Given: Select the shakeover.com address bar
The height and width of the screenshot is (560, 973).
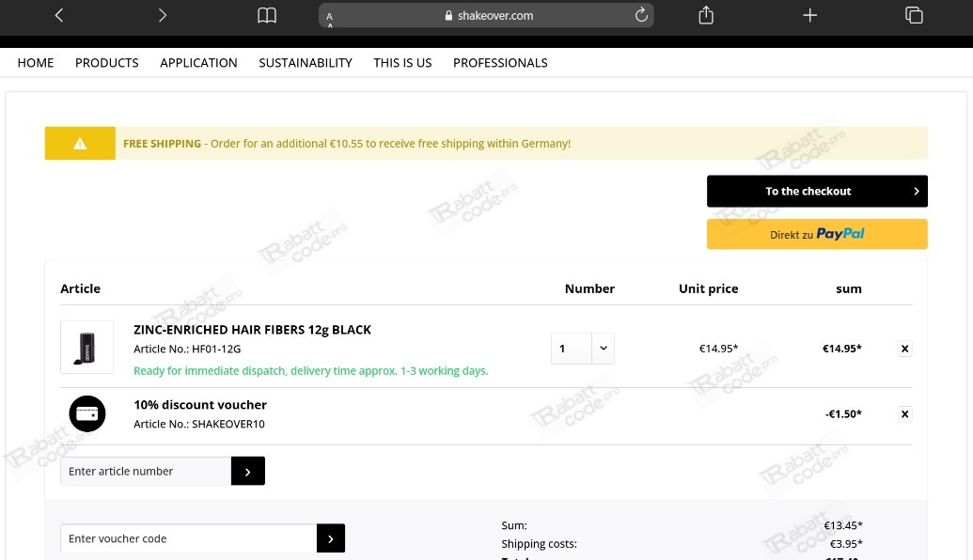Looking at the screenshot, I should click(x=486, y=16).
